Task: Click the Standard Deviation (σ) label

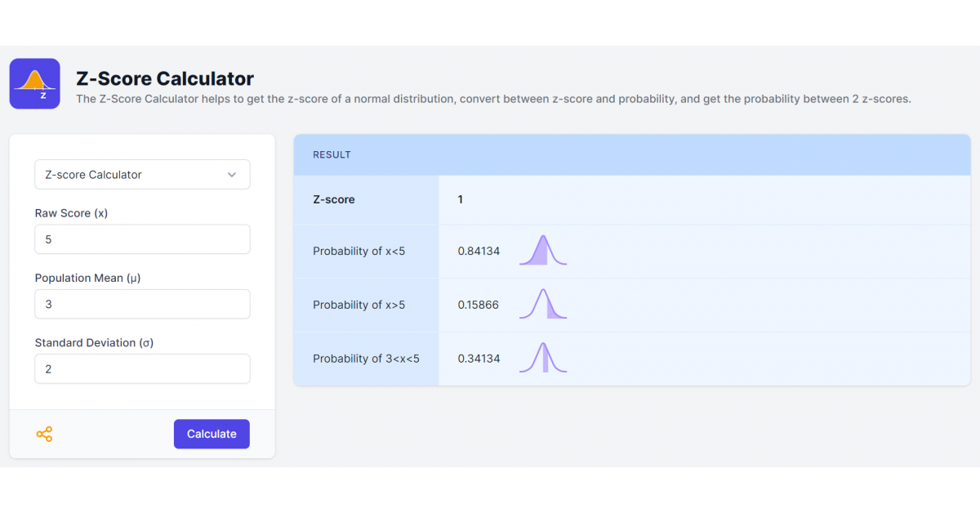Action: (94, 342)
